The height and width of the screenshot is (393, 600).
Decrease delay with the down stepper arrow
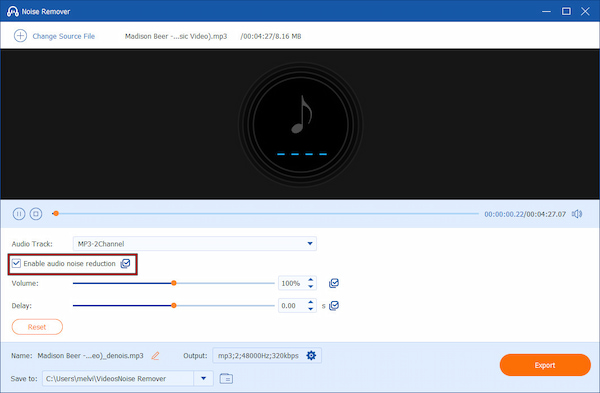[x=311, y=309]
